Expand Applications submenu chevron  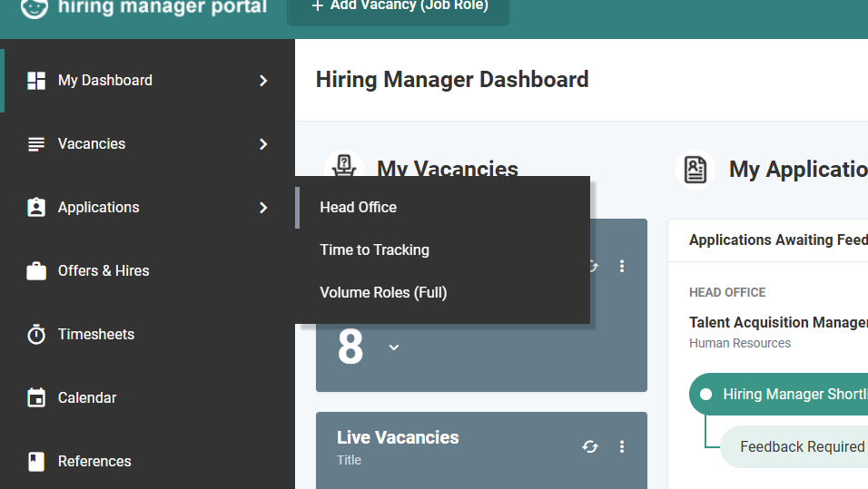tap(263, 208)
